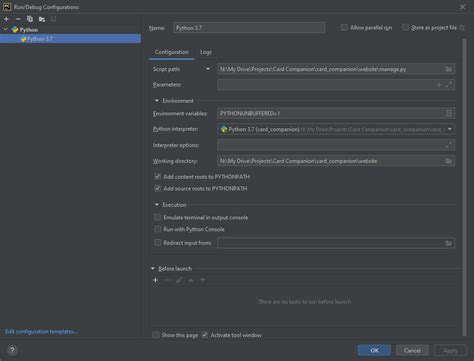Click the vertical scrollbar of settings panel
The height and width of the screenshot is (361, 474).
464,187
